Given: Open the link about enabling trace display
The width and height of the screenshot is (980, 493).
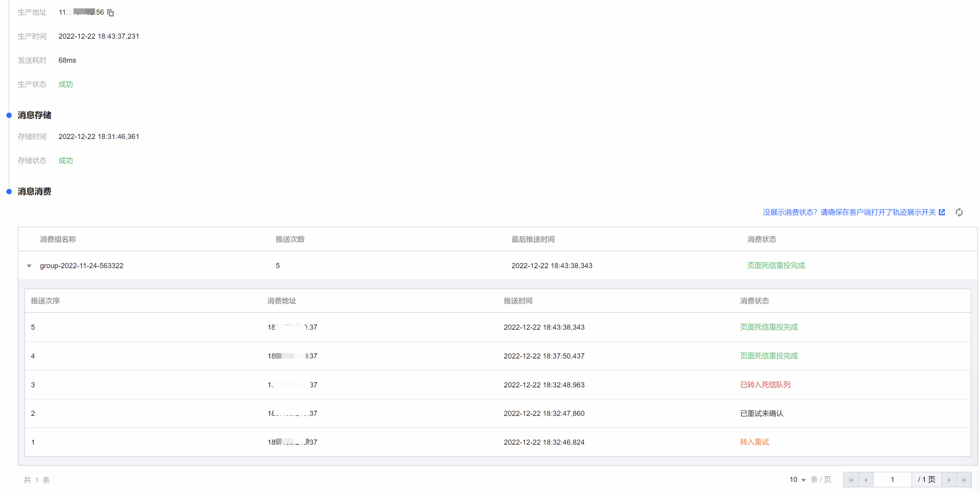Looking at the screenshot, I should tap(849, 213).
